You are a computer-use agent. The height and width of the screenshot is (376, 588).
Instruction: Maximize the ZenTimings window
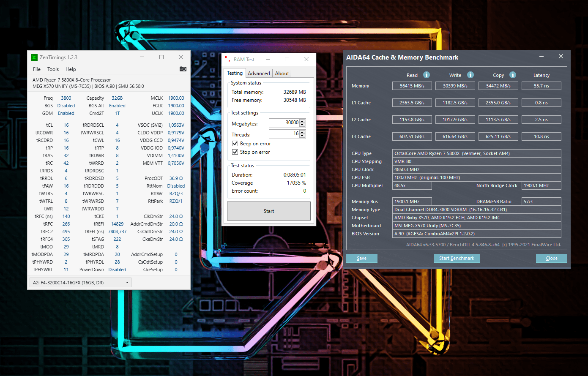coord(161,57)
